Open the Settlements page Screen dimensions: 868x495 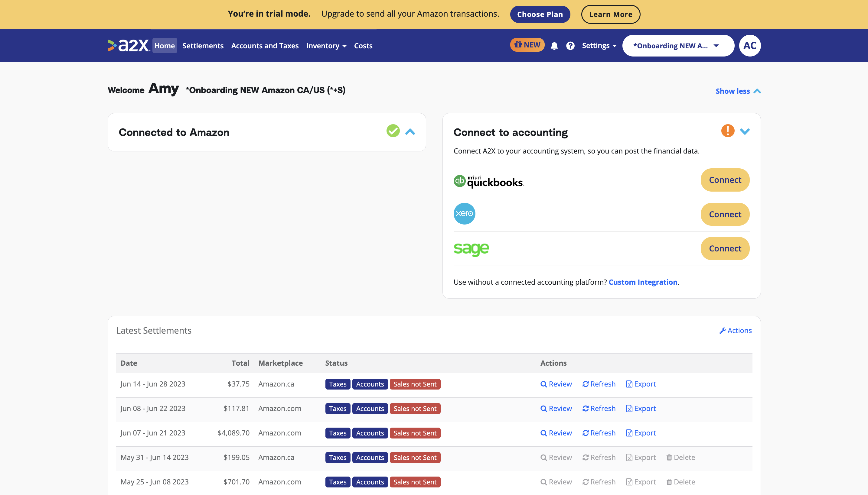coord(203,46)
